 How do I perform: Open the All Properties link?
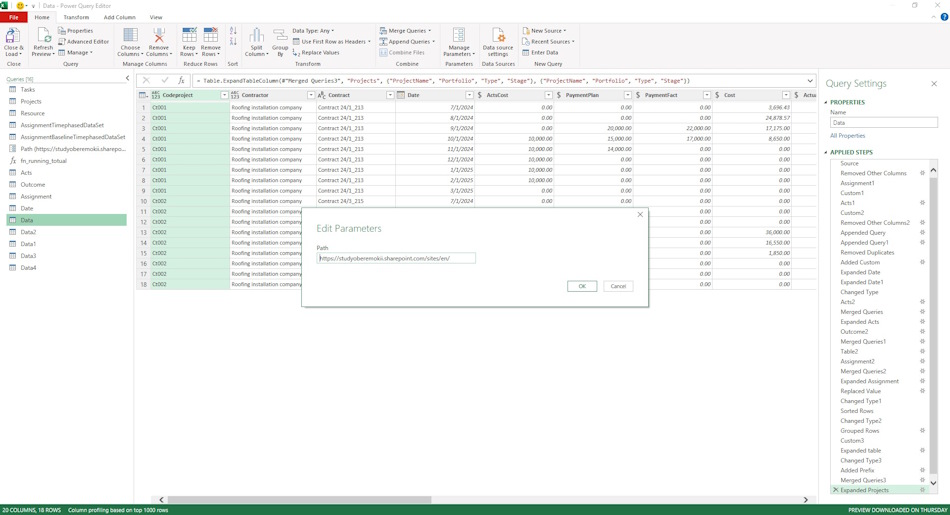(x=848, y=136)
